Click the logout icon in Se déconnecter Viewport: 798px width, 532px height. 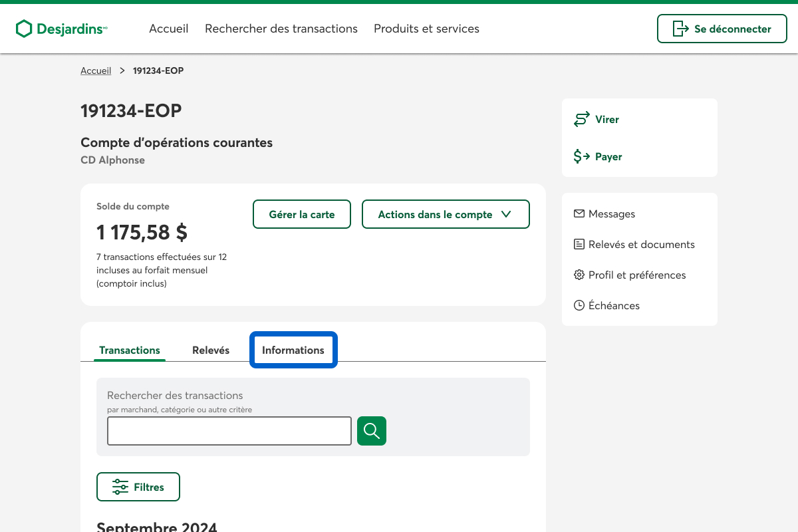680,29
